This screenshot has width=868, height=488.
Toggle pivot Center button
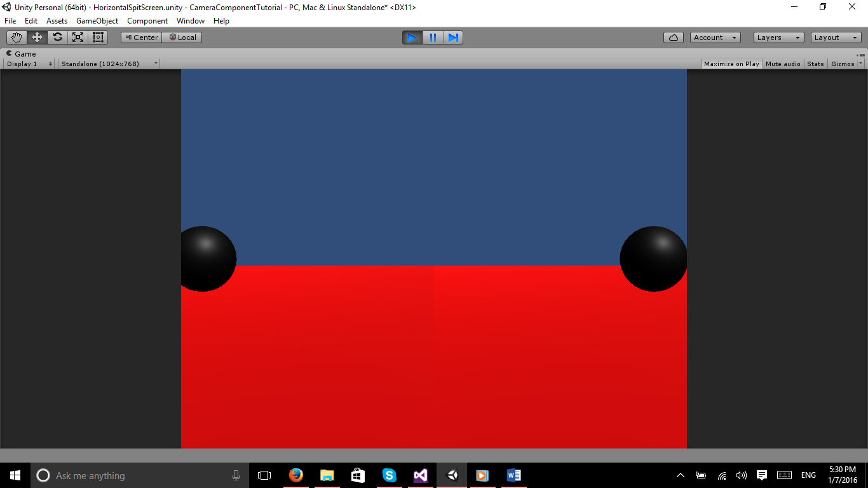[142, 37]
